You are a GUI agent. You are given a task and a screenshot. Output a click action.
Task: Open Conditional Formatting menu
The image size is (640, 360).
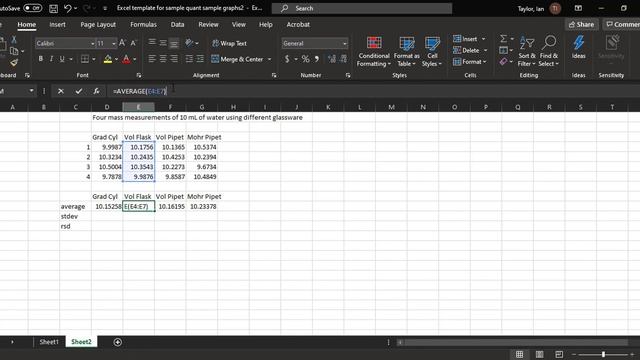pos(373,51)
